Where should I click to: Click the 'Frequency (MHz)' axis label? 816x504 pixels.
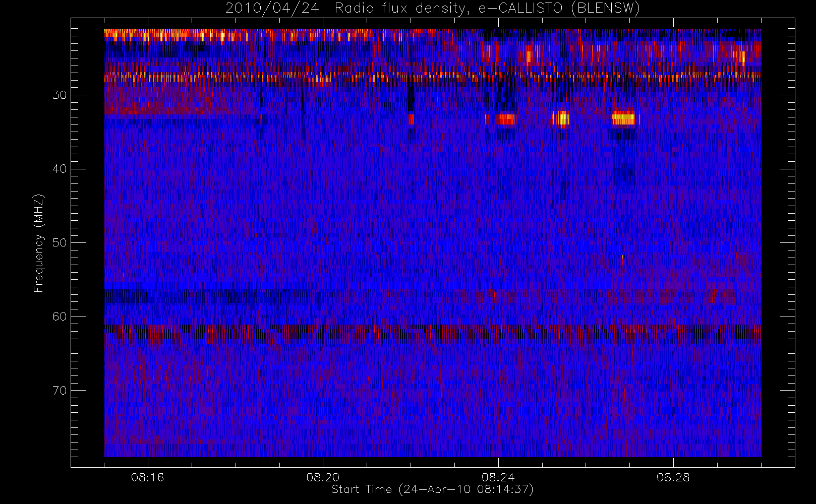(38, 243)
